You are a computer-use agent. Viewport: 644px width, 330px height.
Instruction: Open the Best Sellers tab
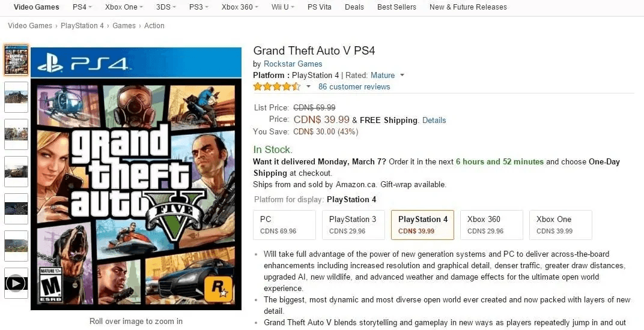tap(396, 7)
